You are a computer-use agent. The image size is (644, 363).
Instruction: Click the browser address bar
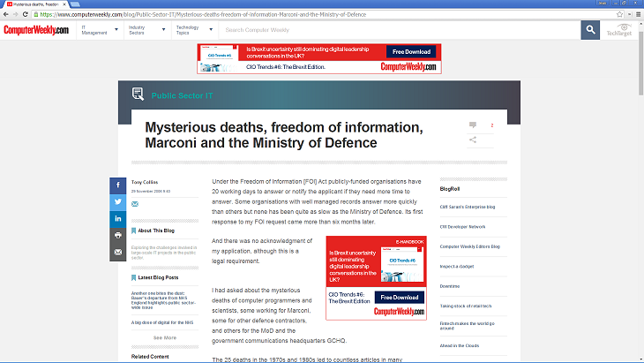tap(325, 14)
